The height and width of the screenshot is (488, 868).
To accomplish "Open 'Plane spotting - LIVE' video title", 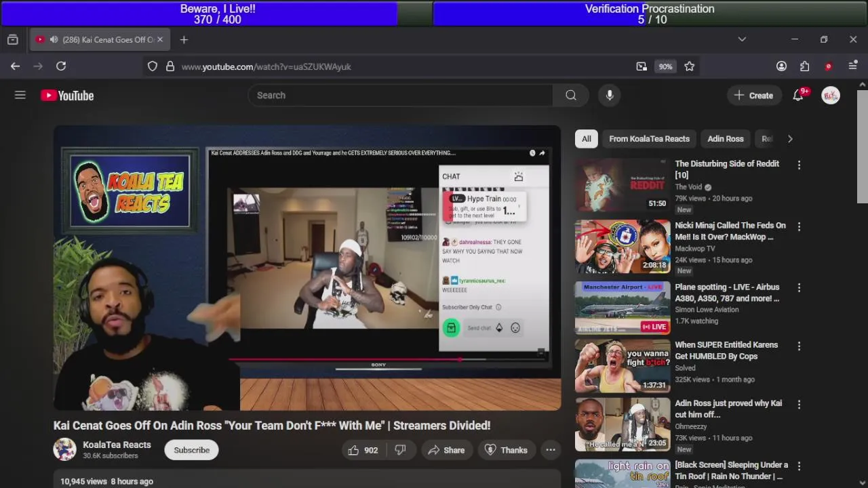I will click(727, 293).
